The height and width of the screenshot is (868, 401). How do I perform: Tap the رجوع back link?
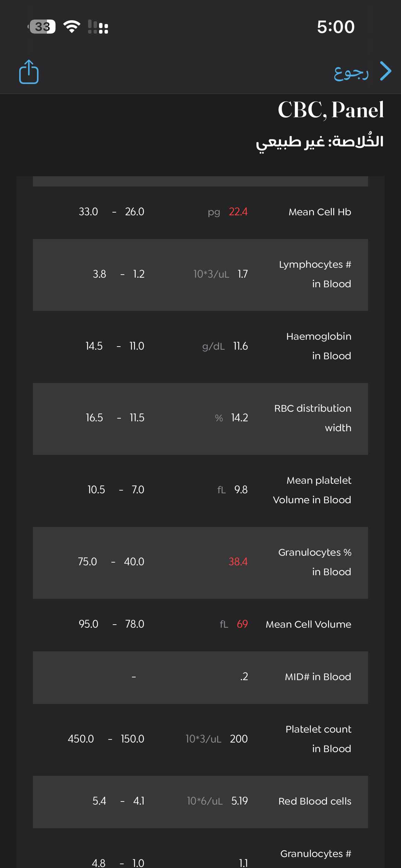click(351, 72)
